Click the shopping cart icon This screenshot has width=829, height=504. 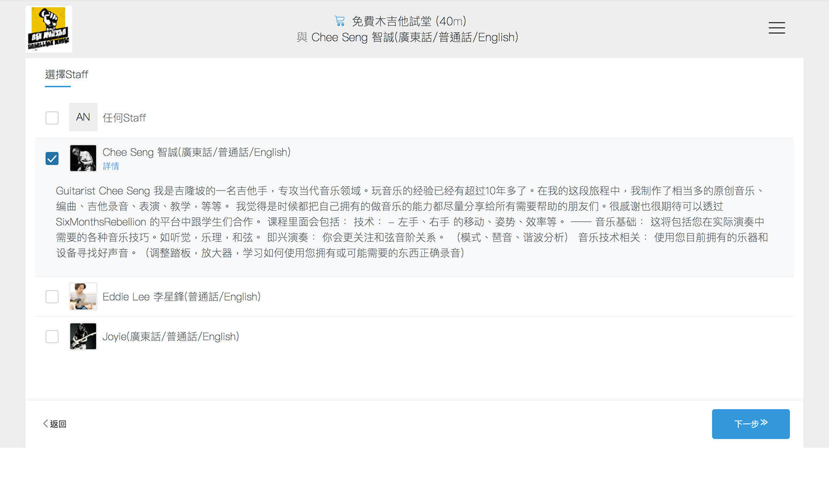[x=339, y=21]
